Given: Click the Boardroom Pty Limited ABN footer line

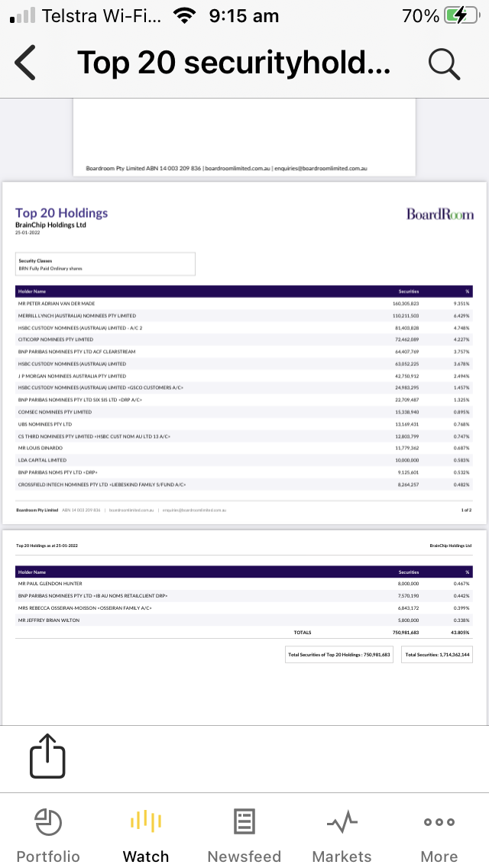Looking at the screenshot, I should [226, 168].
